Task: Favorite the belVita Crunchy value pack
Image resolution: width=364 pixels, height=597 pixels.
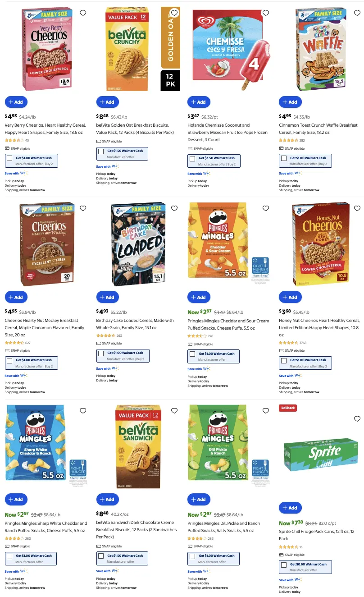Action: coord(174,13)
